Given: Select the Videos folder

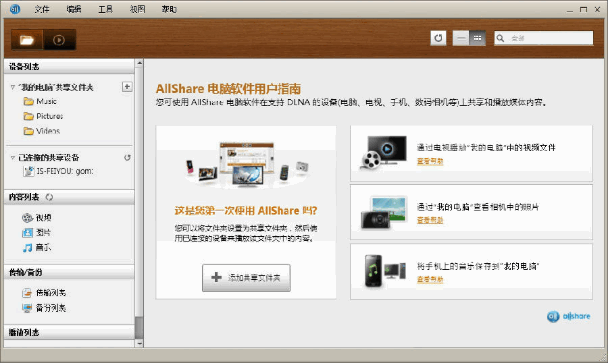Looking at the screenshot, I should (42, 131).
